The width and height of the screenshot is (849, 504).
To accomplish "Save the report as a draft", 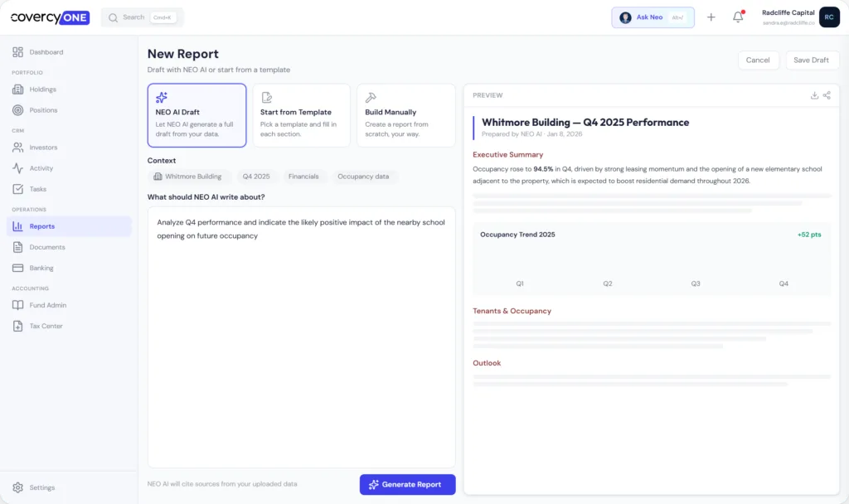I will [812, 60].
